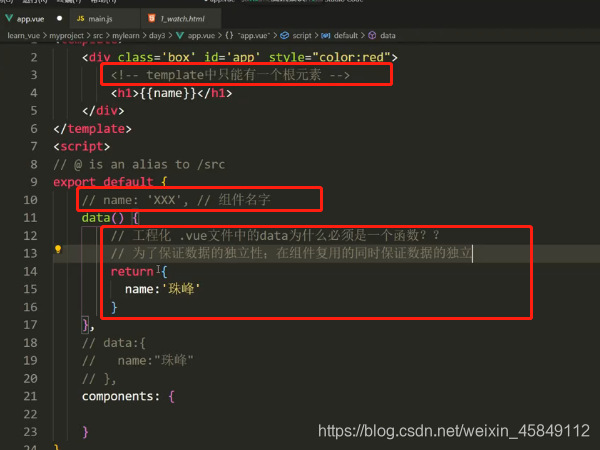This screenshot has height=450, width=600.
Task: Select day3 folder in the breadcrumb
Action: 157,36
